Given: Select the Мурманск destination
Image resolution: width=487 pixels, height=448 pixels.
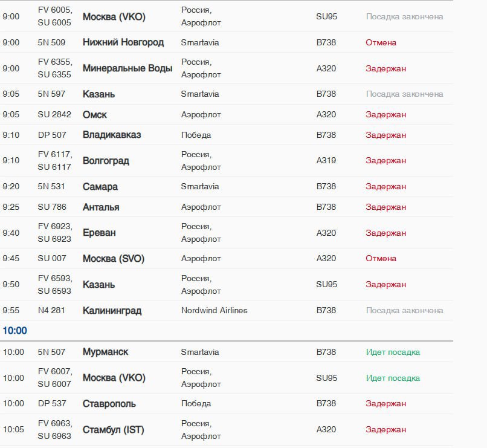Looking at the screenshot, I should (105, 352).
